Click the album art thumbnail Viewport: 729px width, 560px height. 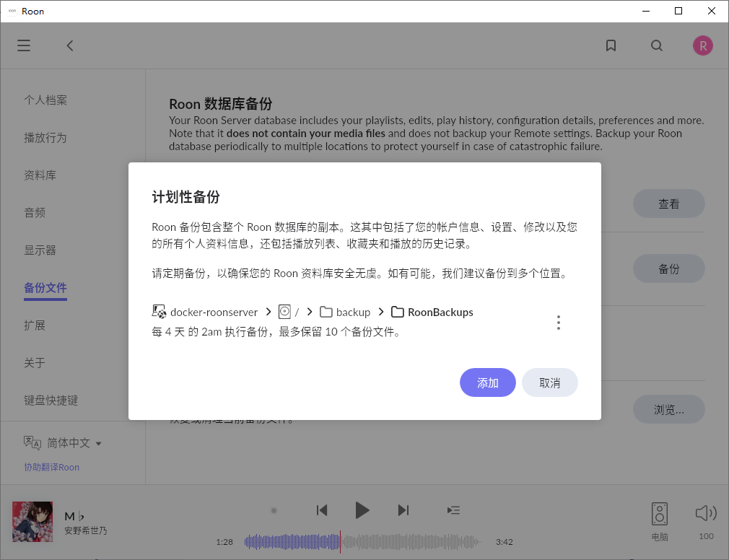(x=32, y=522)
